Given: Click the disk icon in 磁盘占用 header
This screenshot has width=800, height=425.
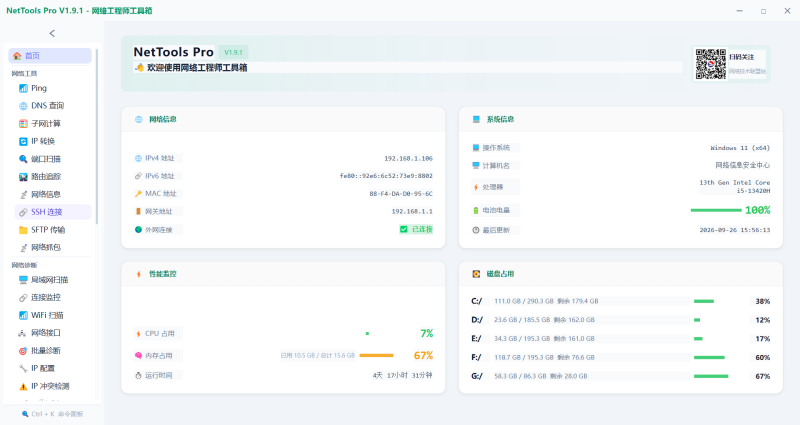Looking at the screenshot, I should click(x=476, y=274).
